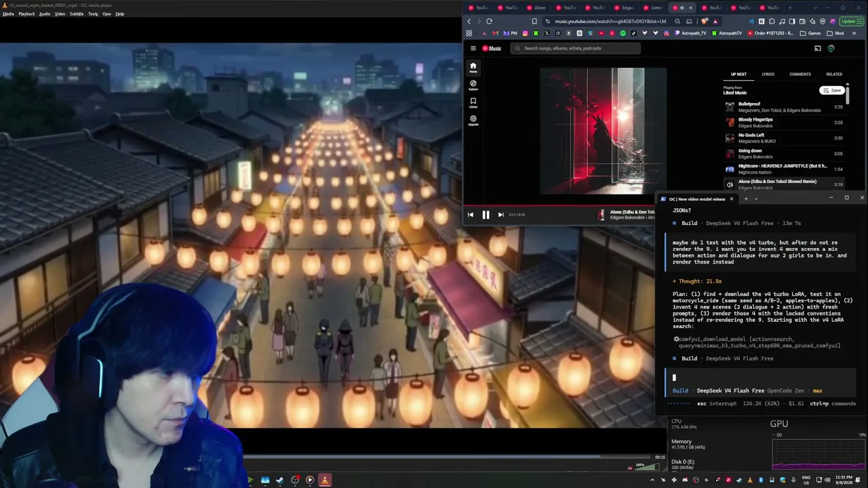The height and width of the screenshot is (488, 868).
Task: Open the taskbar clock and date
Action: coord(845,480)
